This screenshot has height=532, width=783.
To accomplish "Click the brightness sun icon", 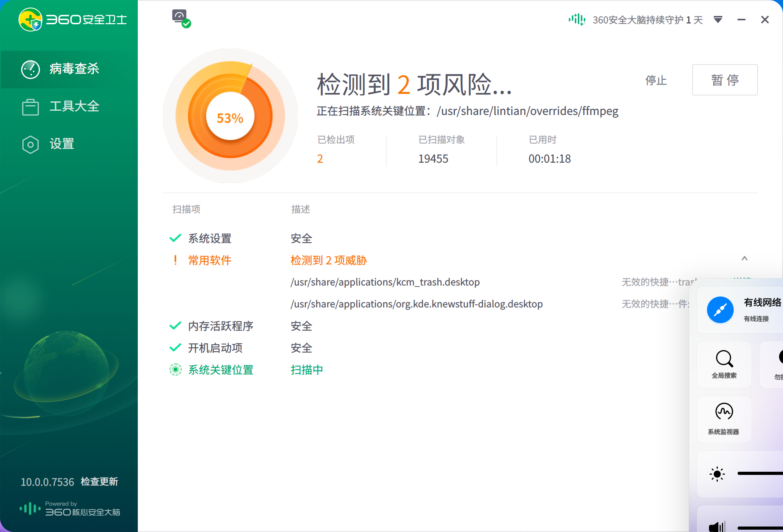I will point(717,474).
